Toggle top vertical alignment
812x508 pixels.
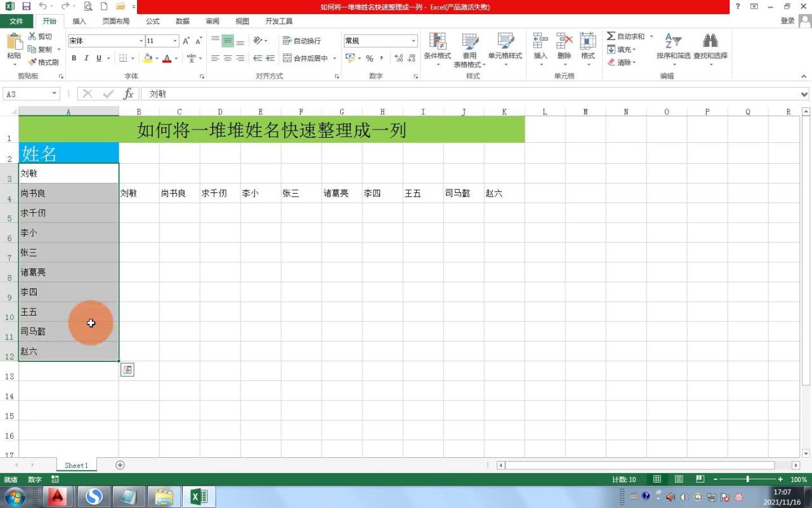click(215, 41)
